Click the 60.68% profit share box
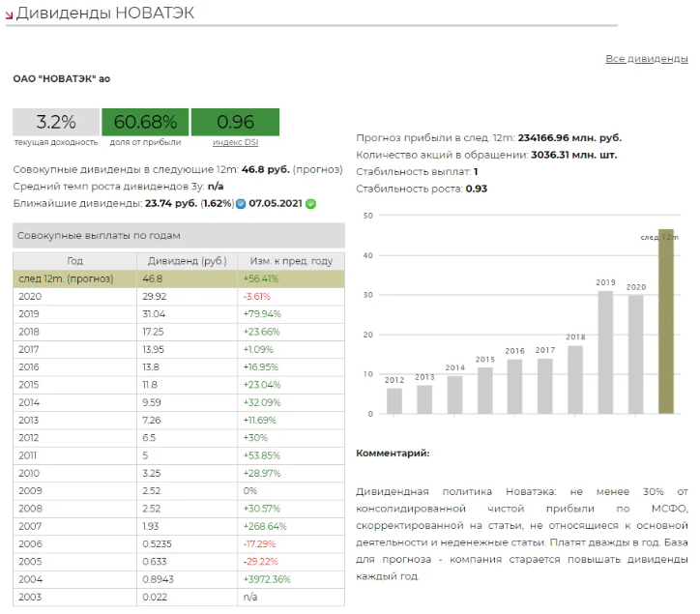Image resolution: width=700 pixels, height=614 pixels. 145,122
